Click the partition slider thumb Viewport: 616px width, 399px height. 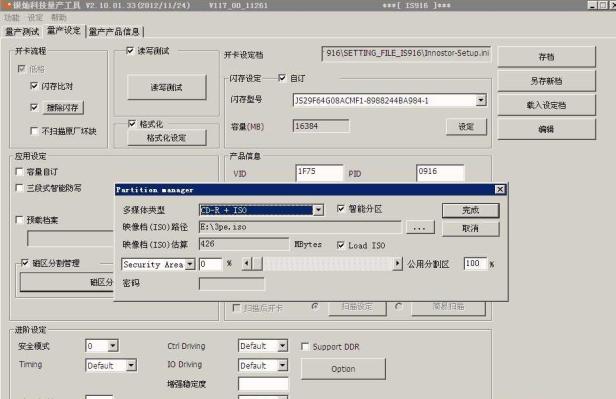257,263
